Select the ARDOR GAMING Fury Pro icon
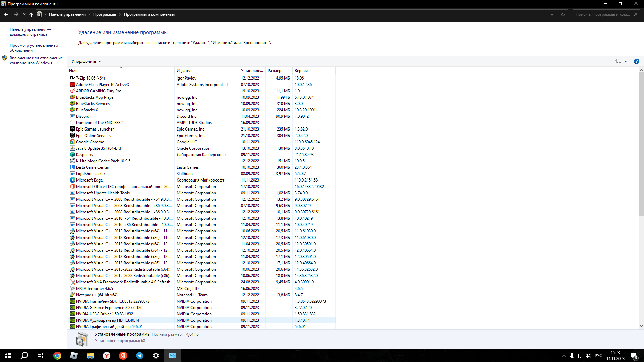This screenshot has height=362, width=644. pos(72,91)
